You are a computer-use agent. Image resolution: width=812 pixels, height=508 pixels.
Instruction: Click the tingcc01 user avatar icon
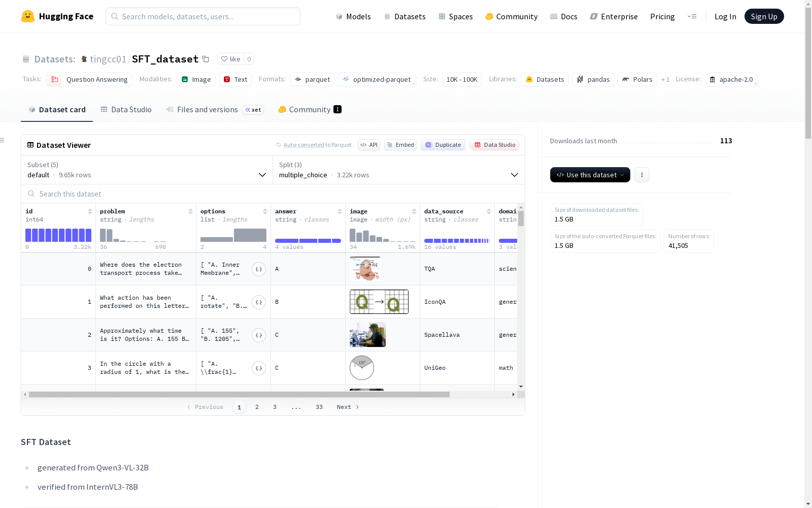point(84,59)
